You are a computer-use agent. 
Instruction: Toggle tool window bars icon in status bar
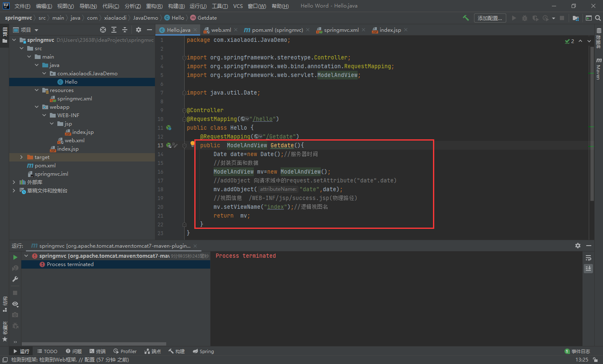(x=5, y=360)
